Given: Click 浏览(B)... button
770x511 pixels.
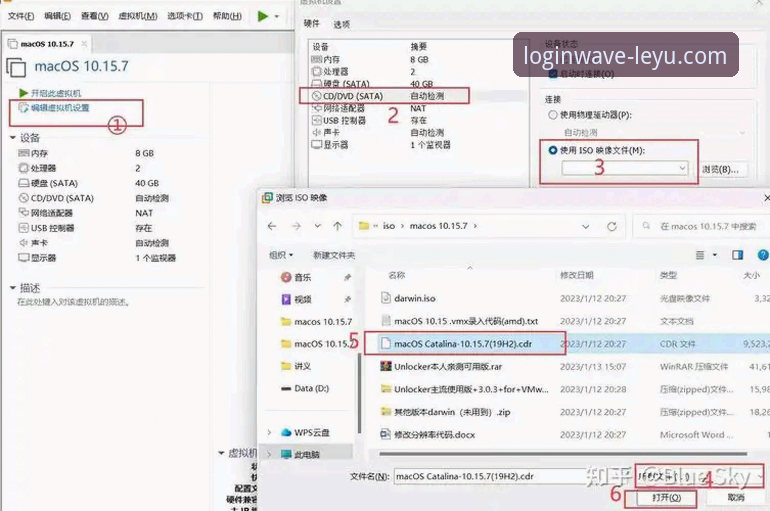Looking at the screenshot, I should pos(720,169).
